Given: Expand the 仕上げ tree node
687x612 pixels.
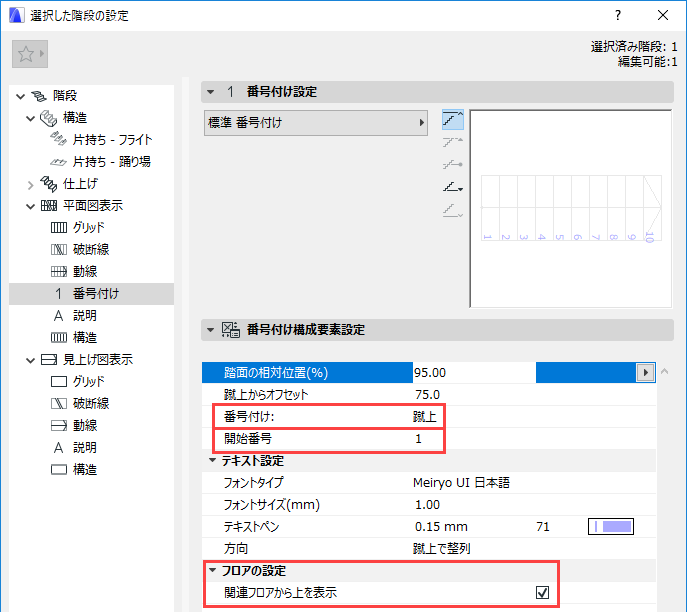Looking at the screenshot, I should (30, 185).
